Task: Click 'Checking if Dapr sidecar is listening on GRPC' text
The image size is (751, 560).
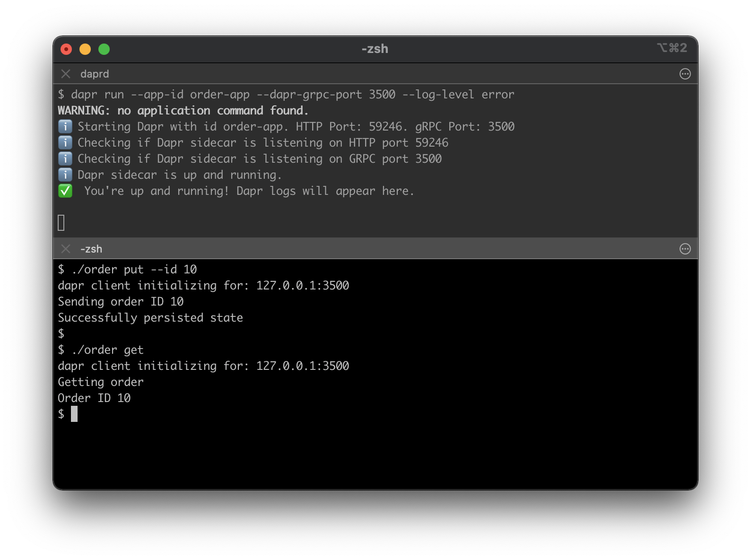Action: tap(227, 159)
